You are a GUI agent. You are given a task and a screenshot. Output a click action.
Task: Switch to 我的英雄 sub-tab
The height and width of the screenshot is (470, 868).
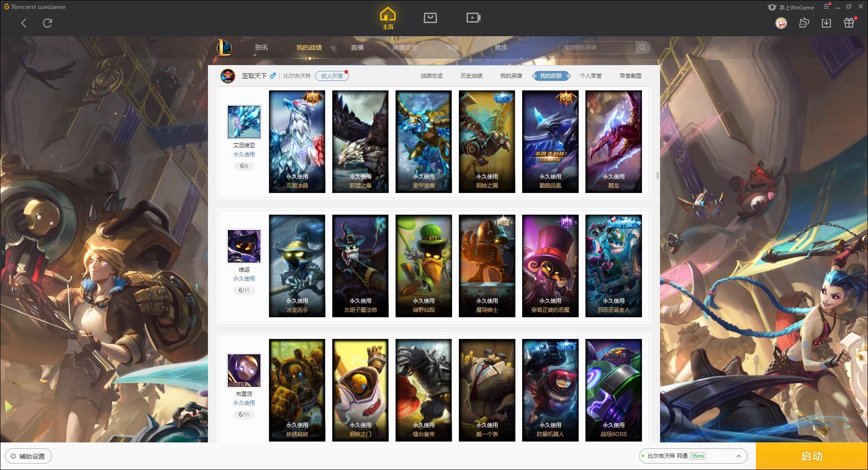pos(511,76)
